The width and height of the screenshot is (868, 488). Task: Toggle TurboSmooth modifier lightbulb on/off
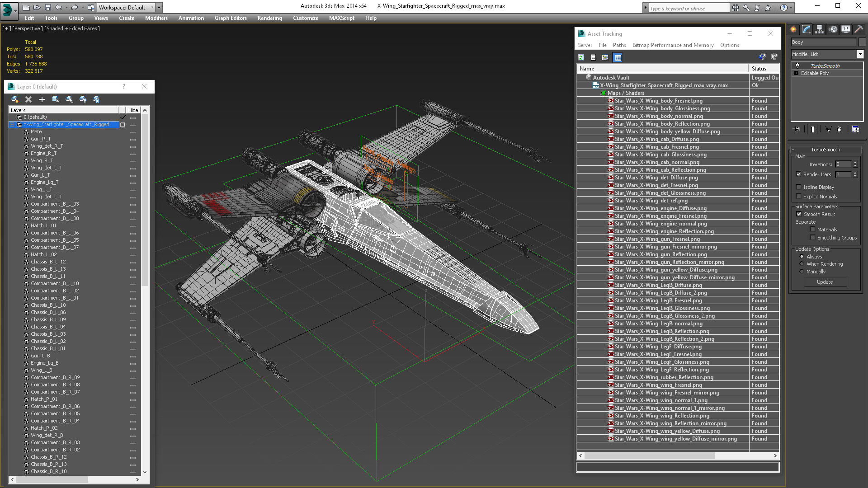tap(797, 66)
